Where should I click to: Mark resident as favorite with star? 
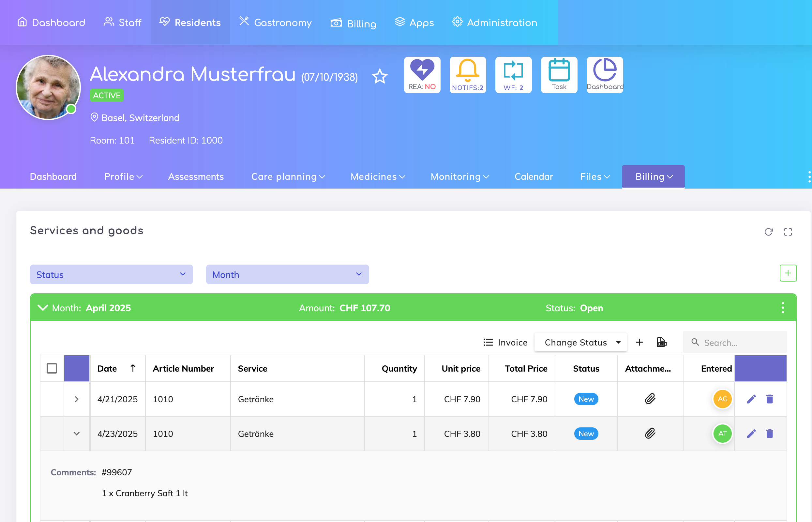379,77
